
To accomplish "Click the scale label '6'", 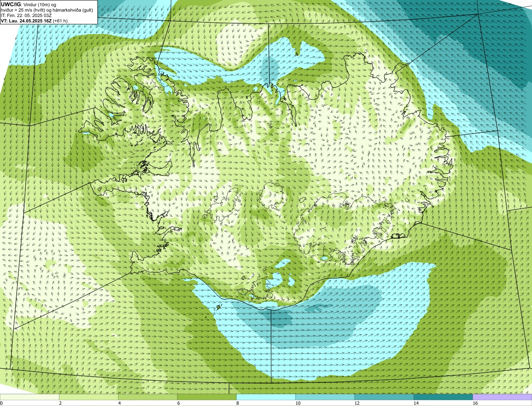I will [x=179, y=403].
